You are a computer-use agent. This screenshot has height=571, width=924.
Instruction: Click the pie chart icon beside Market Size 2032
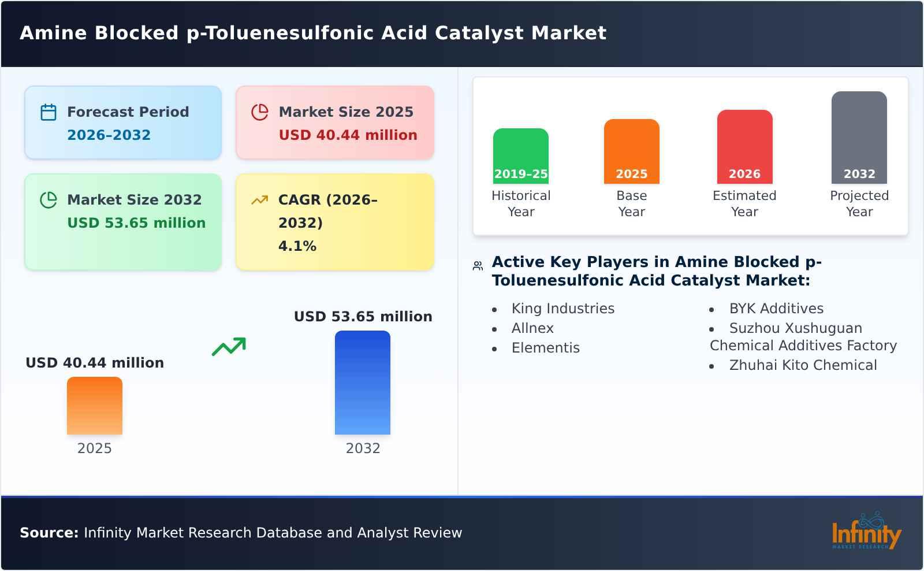49,199
